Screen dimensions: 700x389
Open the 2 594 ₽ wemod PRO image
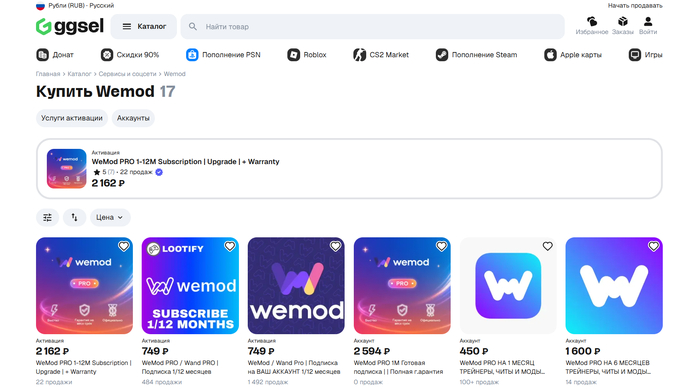click(x=402, y=286)
